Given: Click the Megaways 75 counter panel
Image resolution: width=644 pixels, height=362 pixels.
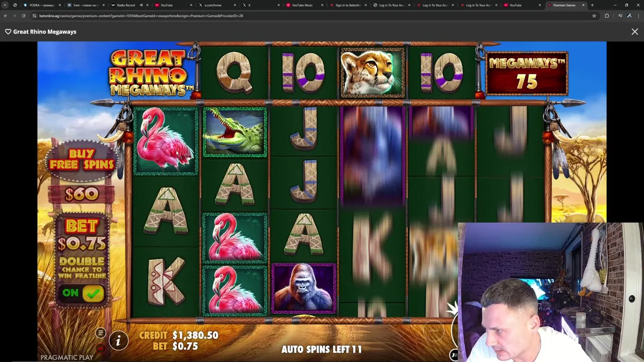Looking at the screenshot, I should click(527, 73).
